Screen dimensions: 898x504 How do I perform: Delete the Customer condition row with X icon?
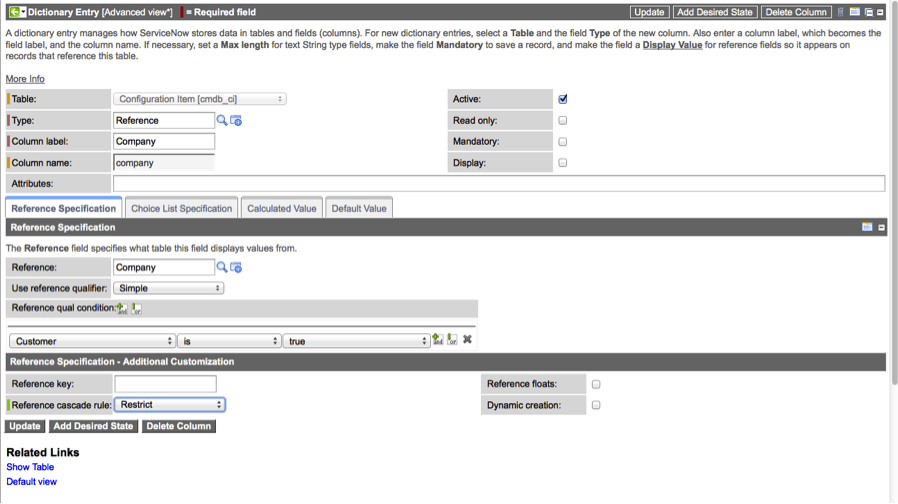pyautogui.click(x=467, y=340)
